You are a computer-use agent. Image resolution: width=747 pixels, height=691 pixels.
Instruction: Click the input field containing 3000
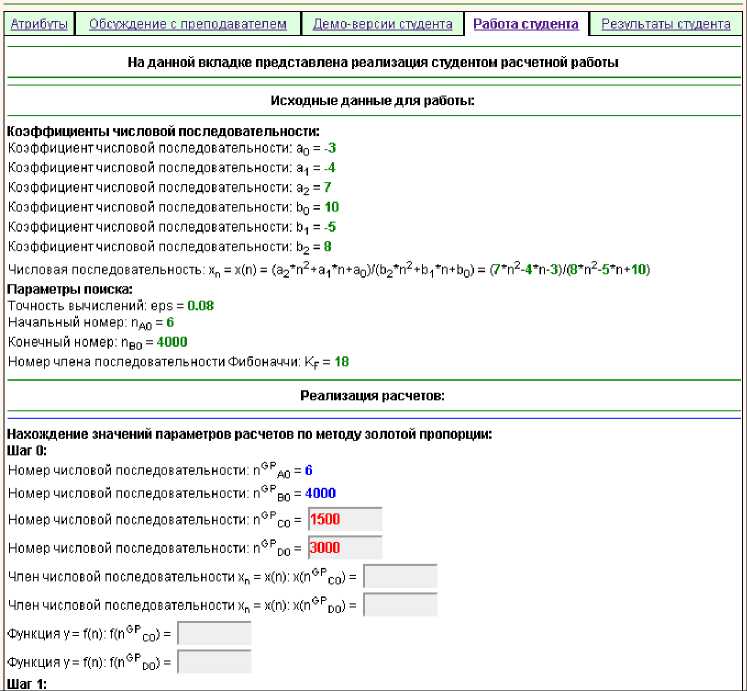(x=345, y=548)
